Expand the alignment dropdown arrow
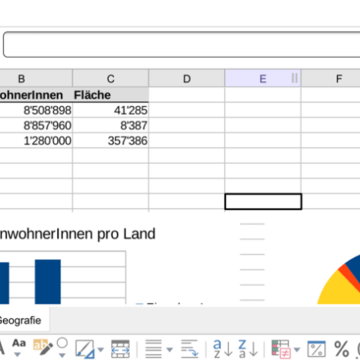This screenshot has height=360, width=360. (x=170, y=350)
